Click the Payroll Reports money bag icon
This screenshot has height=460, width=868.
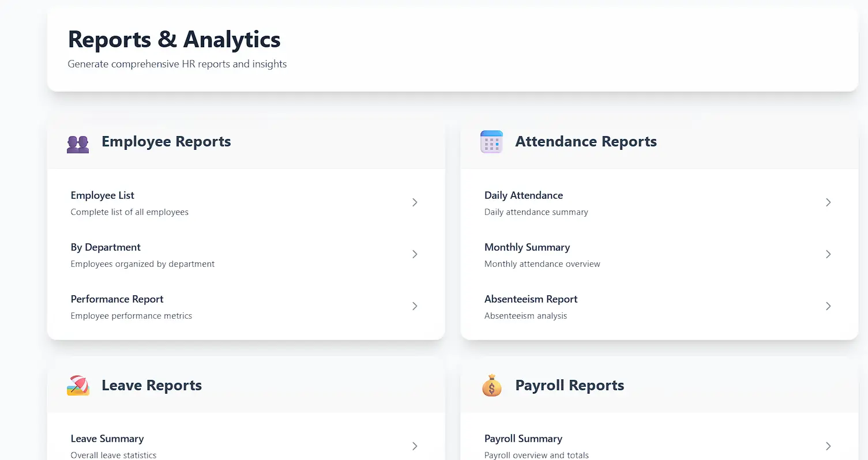(x=491, y=386)
